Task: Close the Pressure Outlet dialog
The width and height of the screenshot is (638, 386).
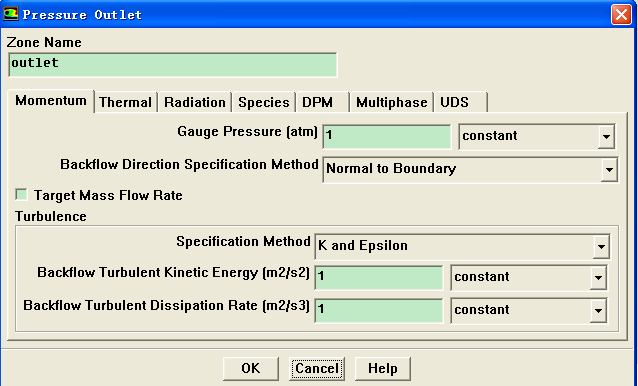Action: tap(621, 15)
